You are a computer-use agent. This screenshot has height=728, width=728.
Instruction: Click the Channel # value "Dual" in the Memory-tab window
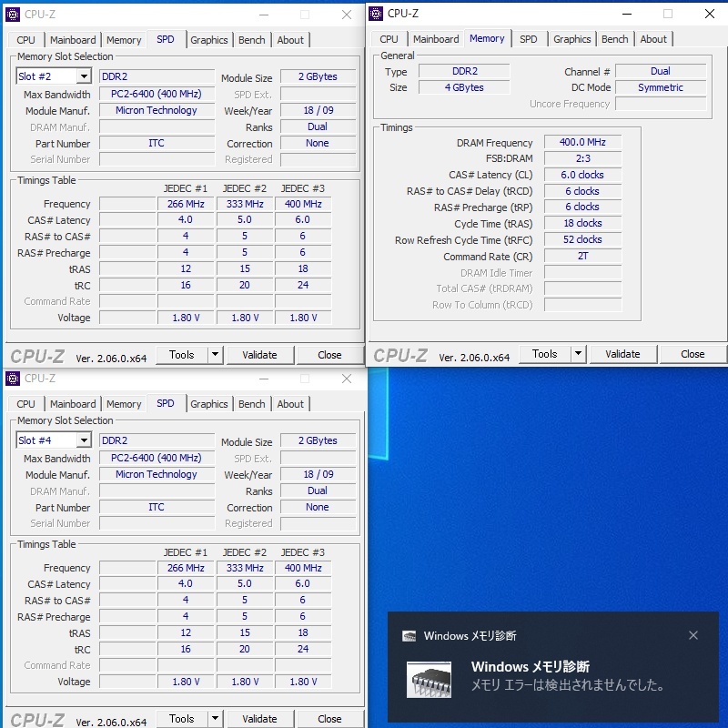pyautogui.click(x=661, y=71)
